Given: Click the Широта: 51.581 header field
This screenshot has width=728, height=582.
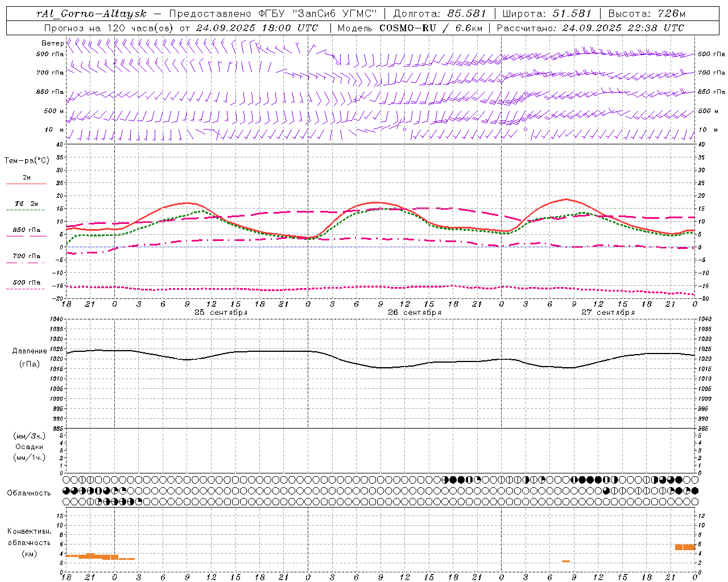Looking at the screenshot, I should click(x=547, y=14).
